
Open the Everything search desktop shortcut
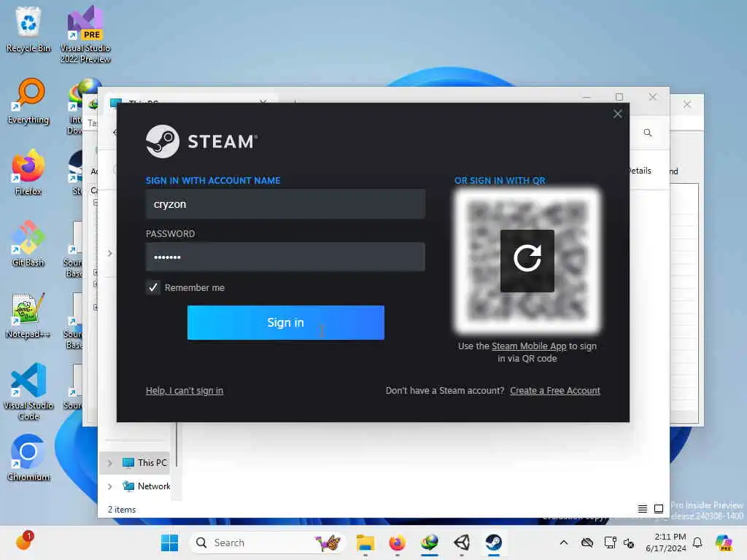click(x=28, y=101)
